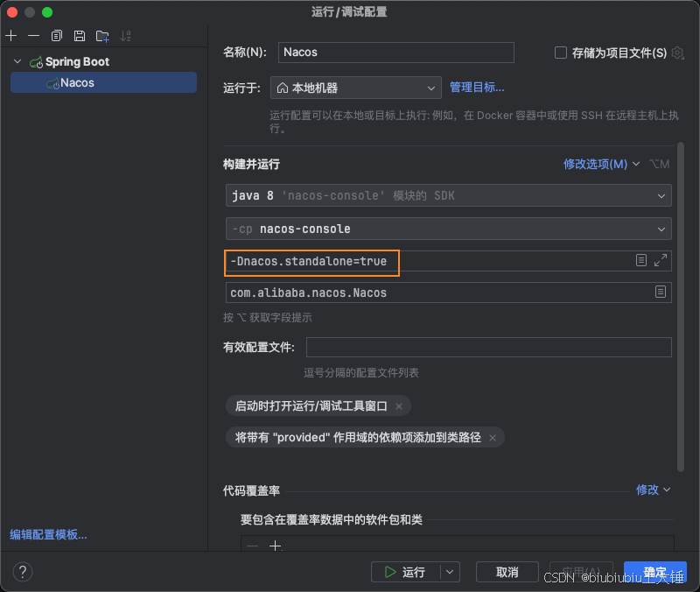Image resolution: width=700 pixels, height=592 pixels.
Task: Save configuration using the disk icon
Action: (80, 36)
